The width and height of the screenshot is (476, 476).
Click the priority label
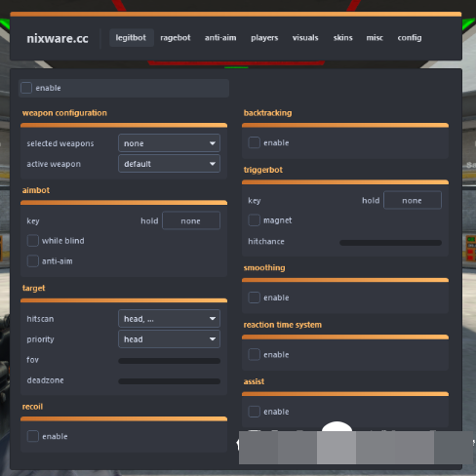(40, 339)
